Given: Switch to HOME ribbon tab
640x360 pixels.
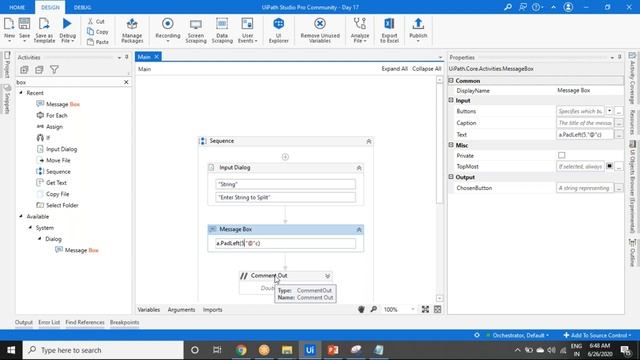Looking at the screenshot, I should tap(17, 7).
